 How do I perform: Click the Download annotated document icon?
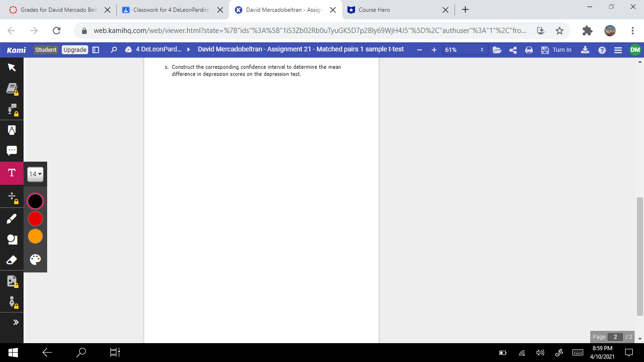[x=585, y=49]
